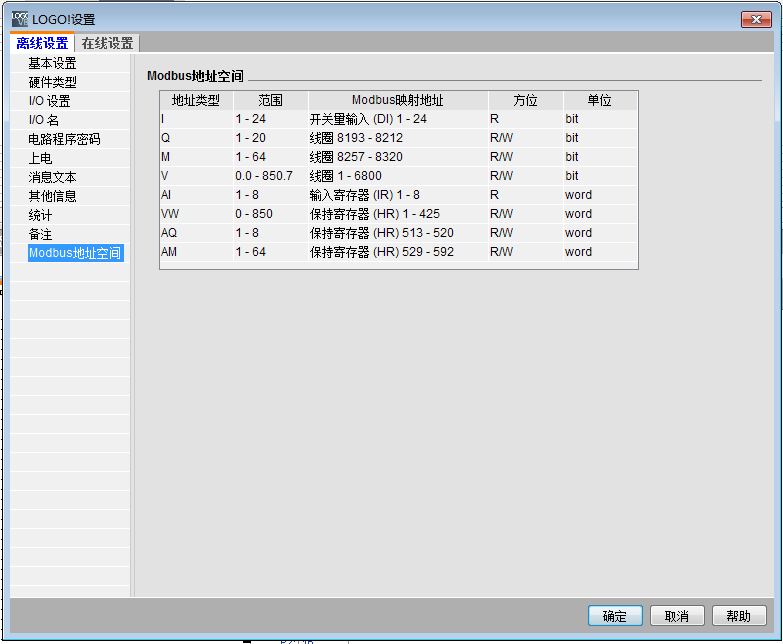Image resolution: width=783 pixels, height=644 pixels.
Task: Click the LOGO! app icon in title bar
Action: pyautogui.click(x=19, y=19)
